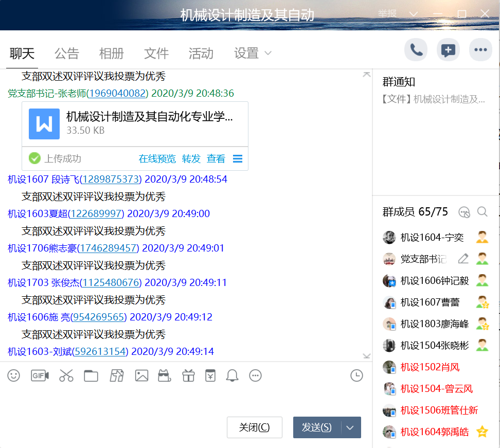Click the ¥ red envelope icon

click(210, 375)
